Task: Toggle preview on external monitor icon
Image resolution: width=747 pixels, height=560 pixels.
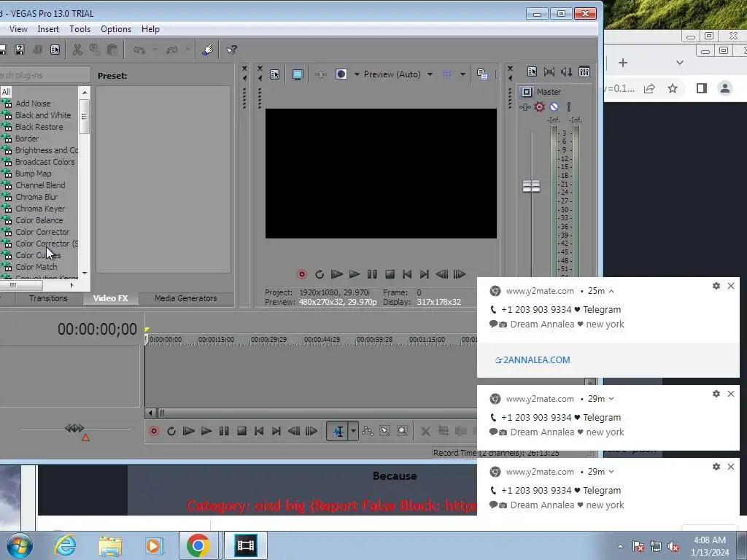Action: (298, 74)
